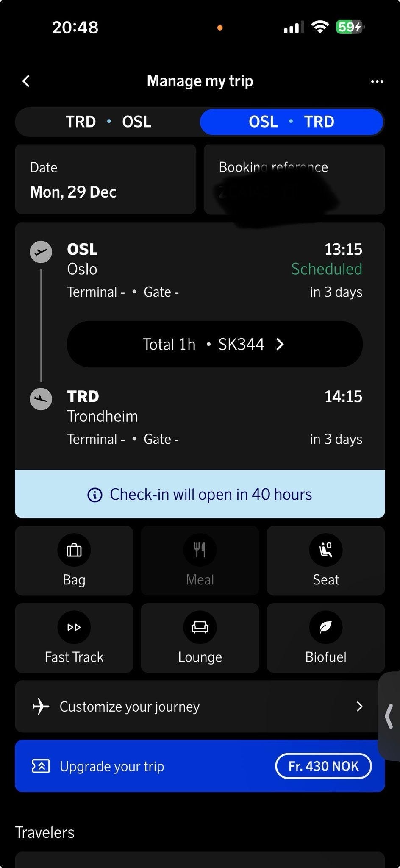400x868 pixels.
Task: Tap the greyed-out Meal icon
Action: (200, 550)
